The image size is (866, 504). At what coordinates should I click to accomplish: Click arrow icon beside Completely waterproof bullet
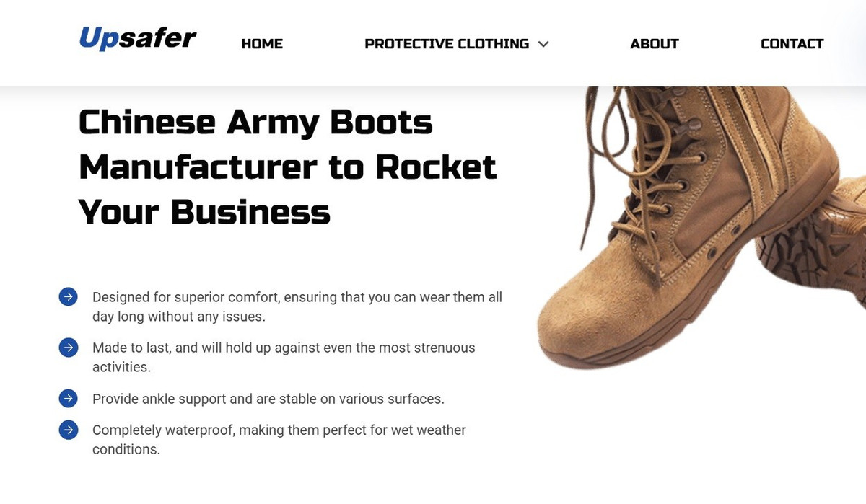tap(68, 430)
